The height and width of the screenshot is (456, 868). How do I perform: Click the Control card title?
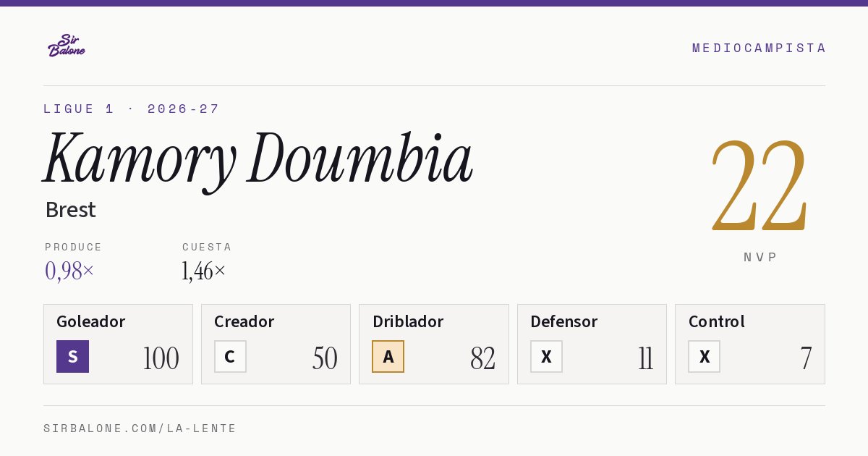pyautogui.click(x=717, y=321)
